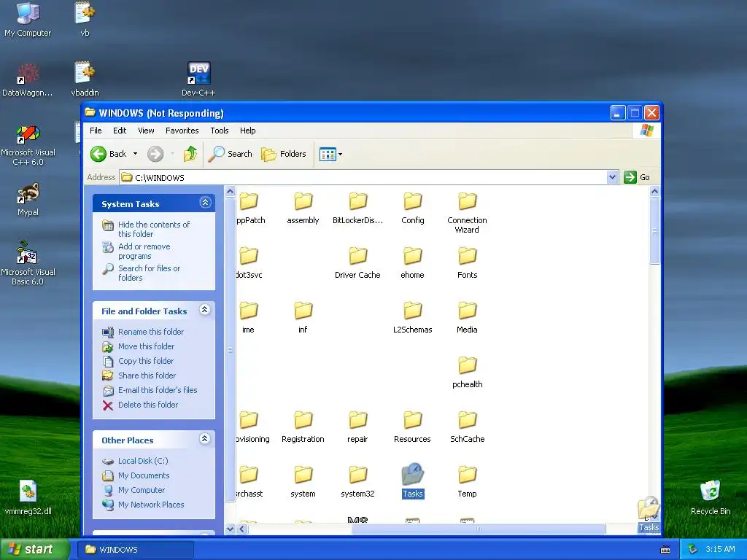Select the Fonts folder
The image size is (747, 560).
[468, 262]
